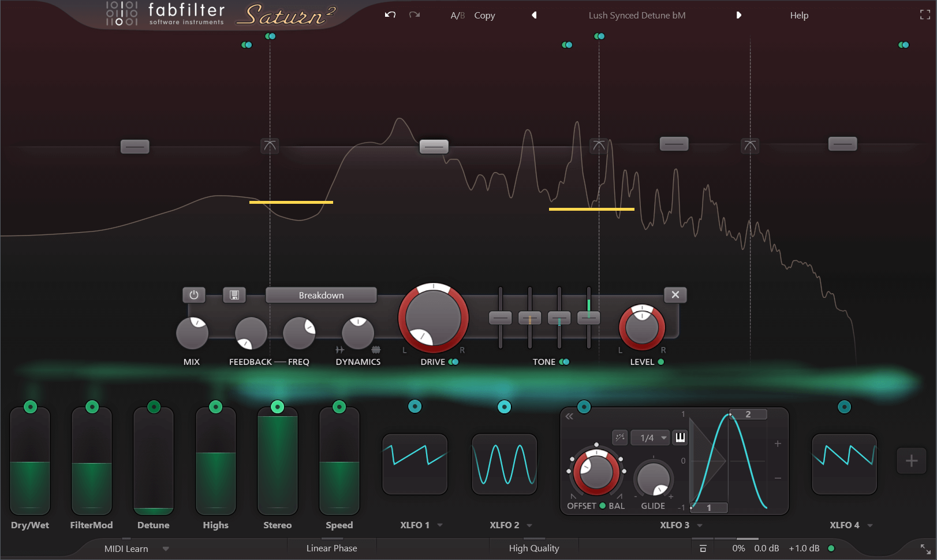Open XLFO 2 sine waveform display
Viewport: 937px width, 560px height.
coord(505,464)
